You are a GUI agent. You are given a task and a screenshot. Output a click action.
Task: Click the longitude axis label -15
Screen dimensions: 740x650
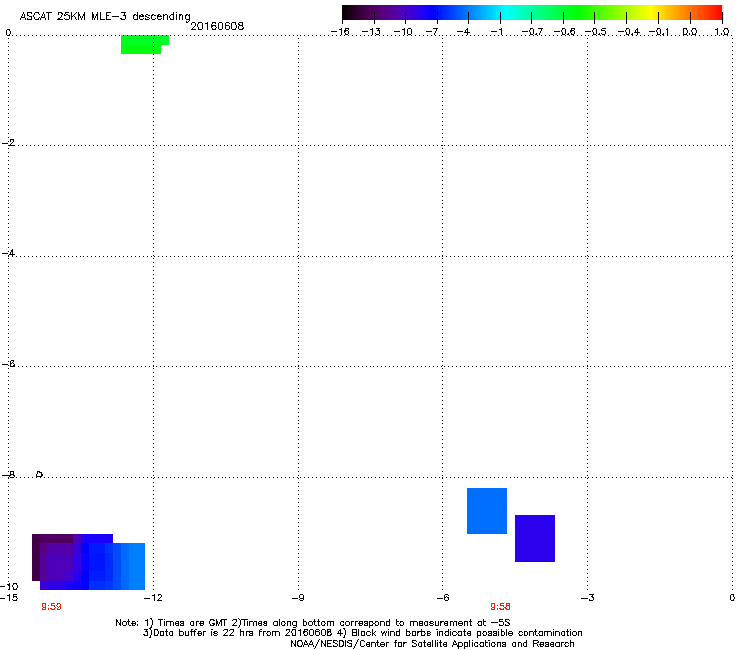coord(9,598)
